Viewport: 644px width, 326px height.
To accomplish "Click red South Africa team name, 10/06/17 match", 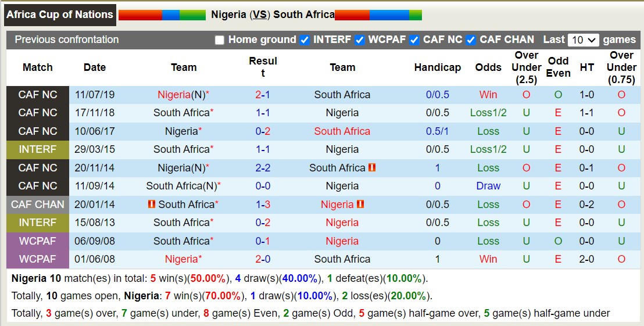I will [x=342, y=131].
